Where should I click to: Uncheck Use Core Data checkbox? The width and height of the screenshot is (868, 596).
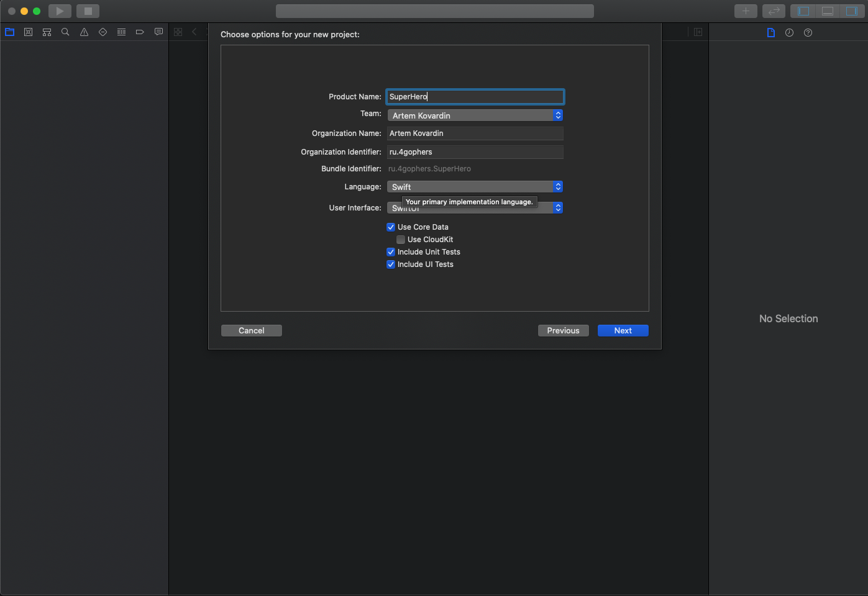(x=391, y=227)
